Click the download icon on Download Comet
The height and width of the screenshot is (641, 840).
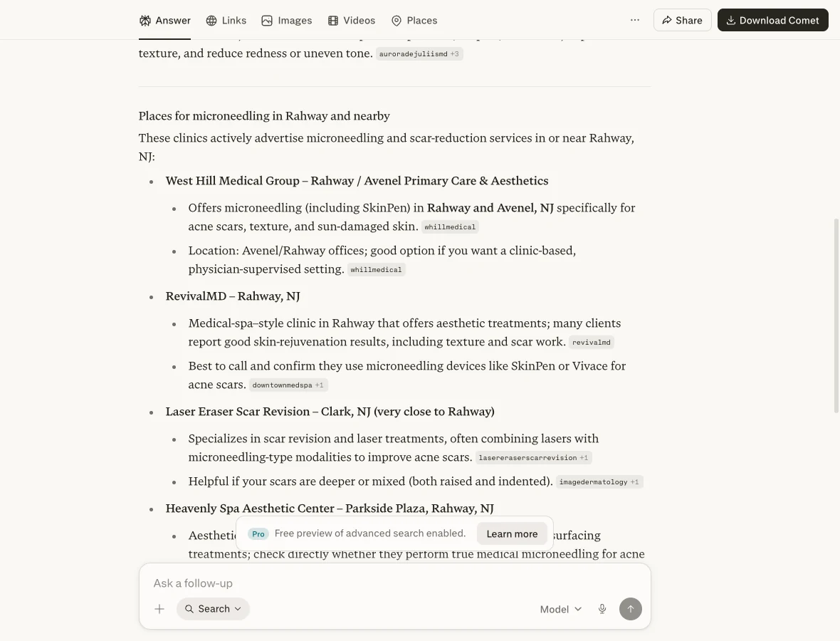(x=730, y=21)
